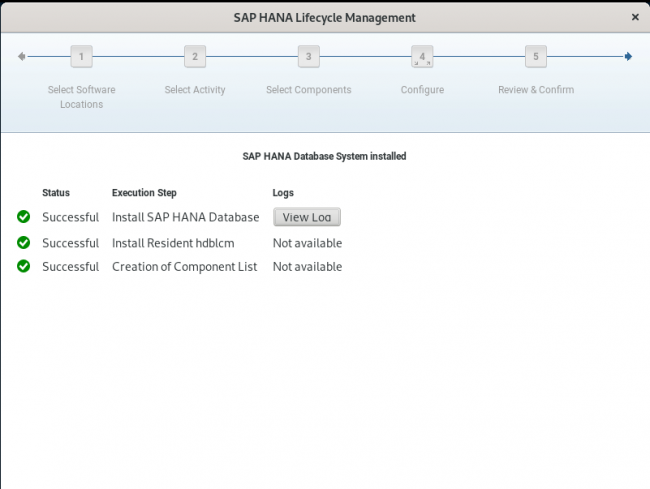Select wizard step 4 box
Screen dimensions: 650x489
(422, 56)
